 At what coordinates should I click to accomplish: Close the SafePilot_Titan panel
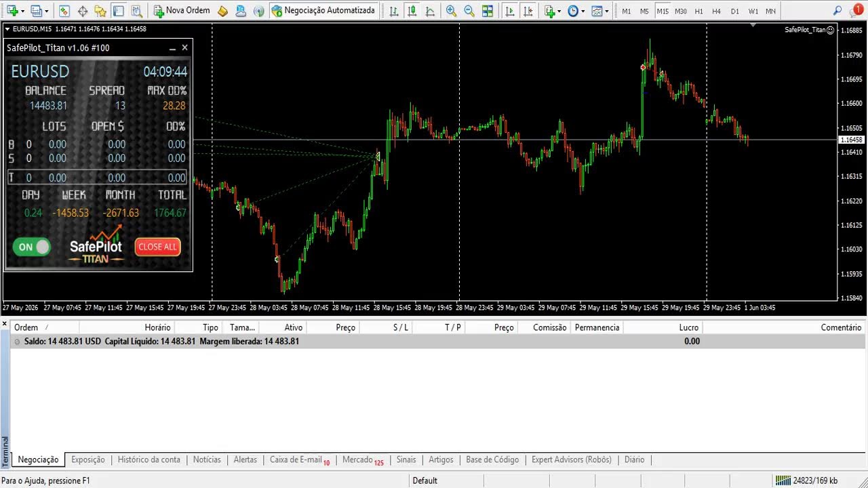[x=184, y=48]
